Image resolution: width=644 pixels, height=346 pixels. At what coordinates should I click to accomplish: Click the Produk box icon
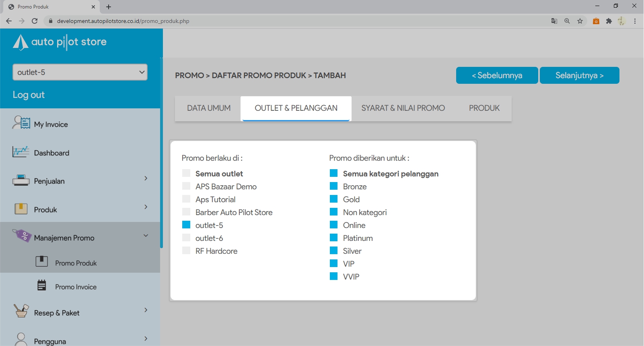[21, 209]
